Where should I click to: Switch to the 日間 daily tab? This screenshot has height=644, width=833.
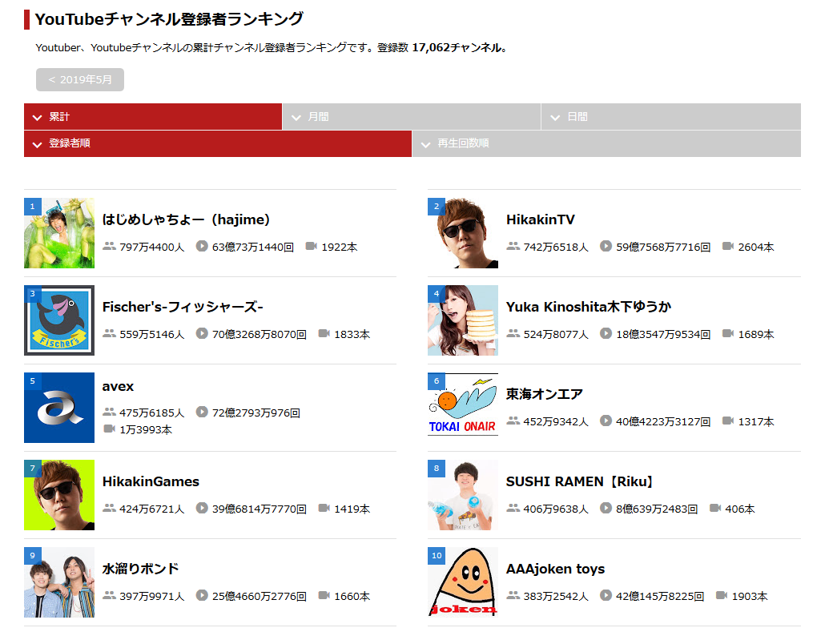[x=671, y=116]
